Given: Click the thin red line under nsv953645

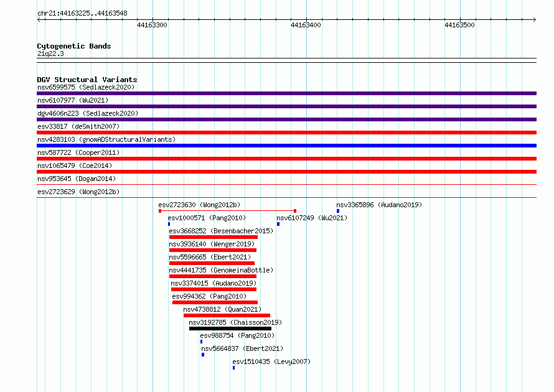Looking at the screenshot, I should click(x=286, y=184).
